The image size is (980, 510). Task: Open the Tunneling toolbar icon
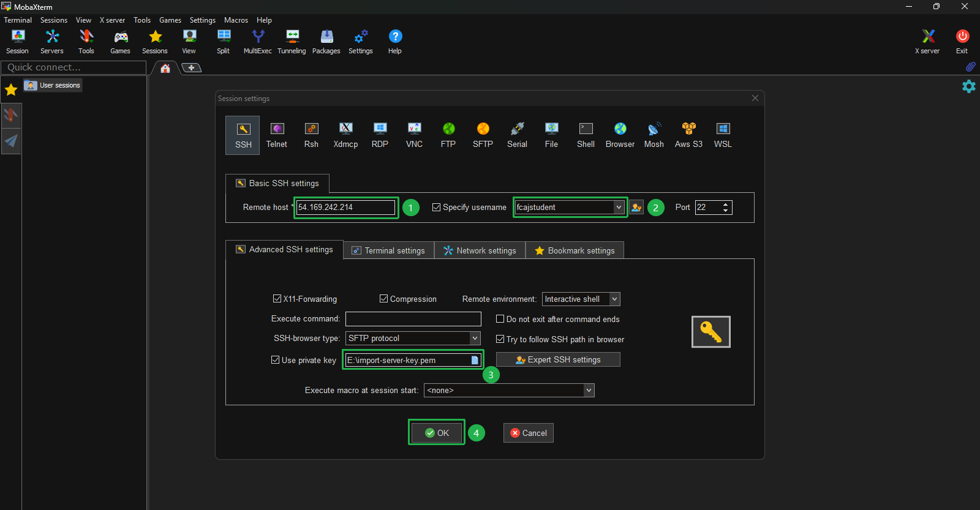tap(292, 42)
